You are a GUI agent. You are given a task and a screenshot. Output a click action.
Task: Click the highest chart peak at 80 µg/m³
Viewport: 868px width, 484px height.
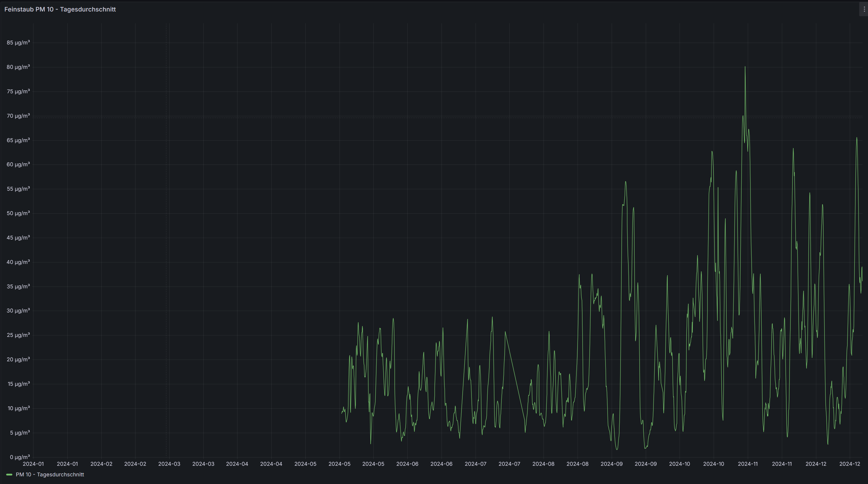pyautogui.click(x=745, y=67)
